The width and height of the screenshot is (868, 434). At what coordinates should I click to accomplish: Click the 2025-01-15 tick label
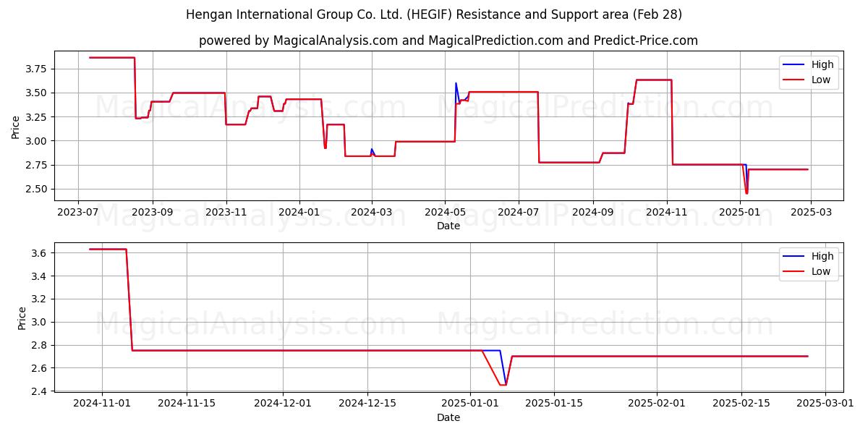tap(554, 404)
